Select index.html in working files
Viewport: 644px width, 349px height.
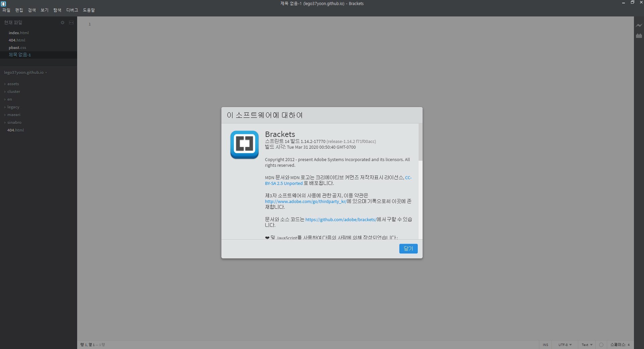(39, 33)
